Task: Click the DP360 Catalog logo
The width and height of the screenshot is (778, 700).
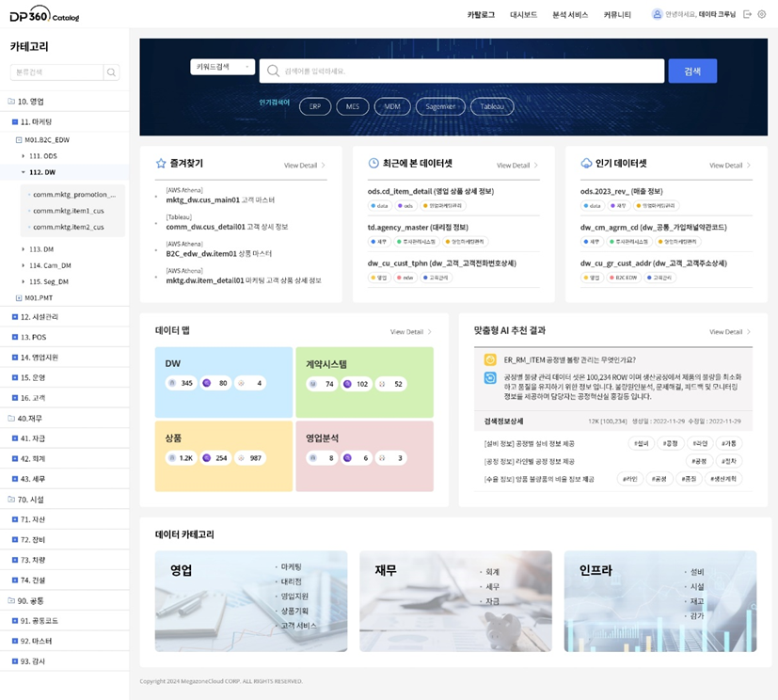Action: pos(44,14)
